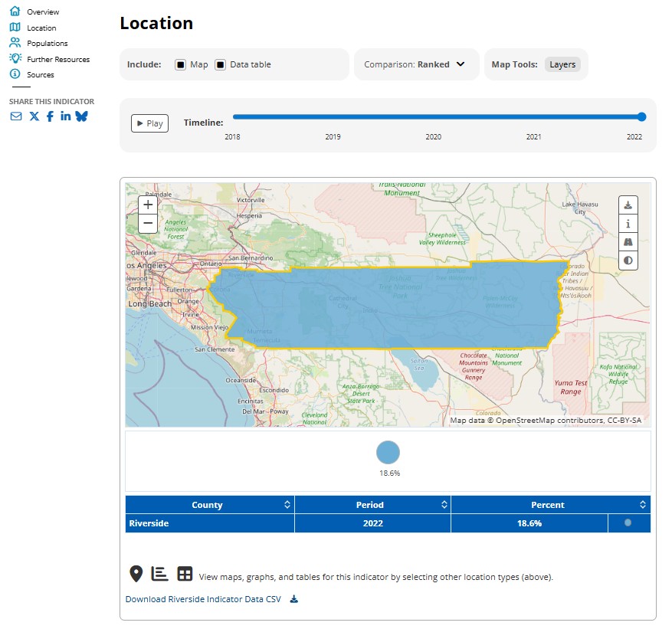672x629 pixels.
Task: Click the map download icon
Action: click(x=628, y=205)
